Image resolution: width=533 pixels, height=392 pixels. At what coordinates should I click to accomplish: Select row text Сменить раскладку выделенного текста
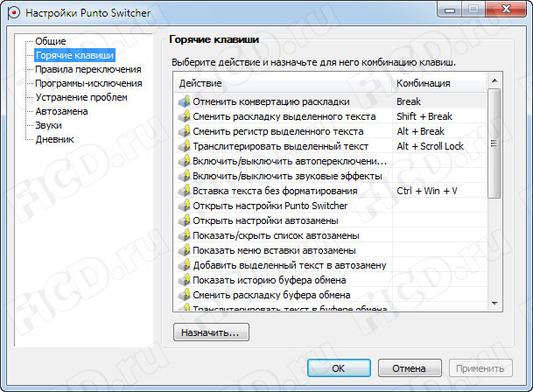pos(284,116)
